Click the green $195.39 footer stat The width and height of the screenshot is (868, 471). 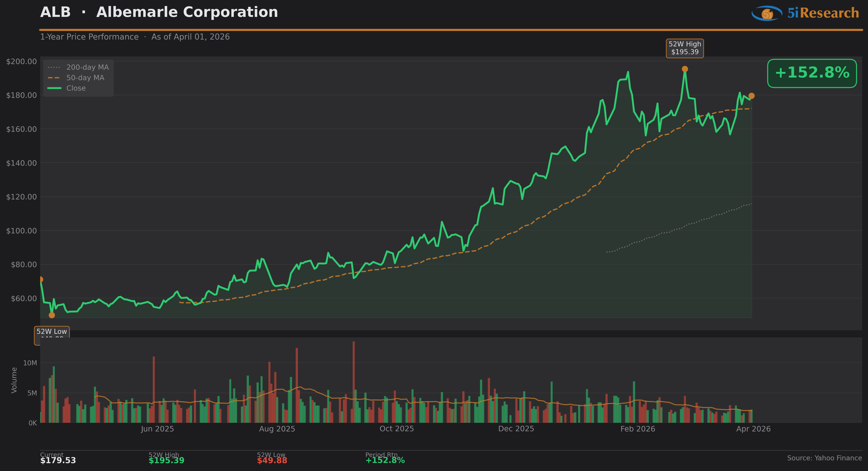tap(166, 461)
